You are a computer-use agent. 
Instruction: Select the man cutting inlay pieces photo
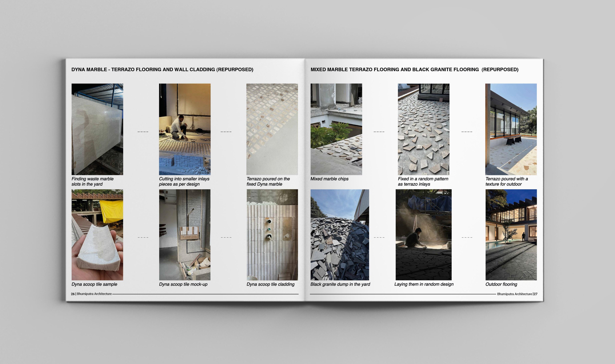(185, 129)
